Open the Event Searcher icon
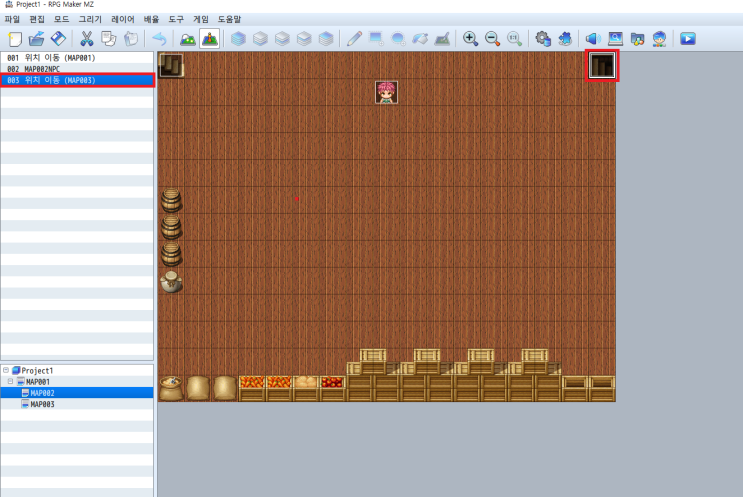The width and height of the screenshot is (743, 497). (615, 39)
